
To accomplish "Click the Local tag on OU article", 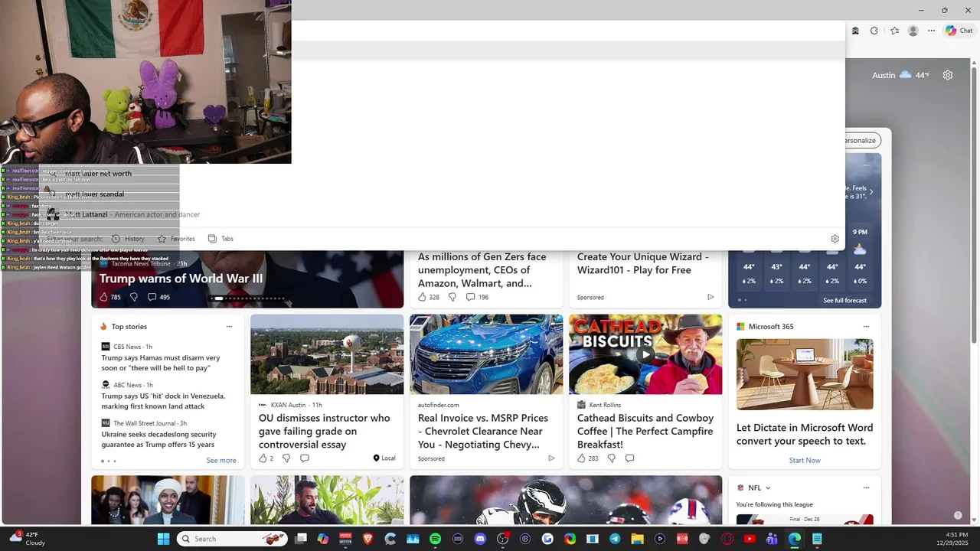I will click(384, 458).
